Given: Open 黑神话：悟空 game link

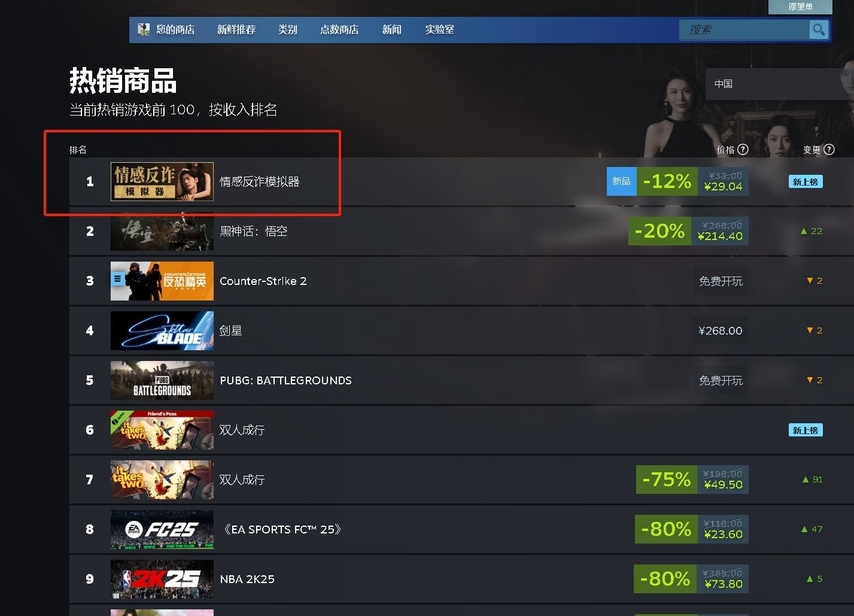Looking at the screenshot, I should click(x=253, y=231).
